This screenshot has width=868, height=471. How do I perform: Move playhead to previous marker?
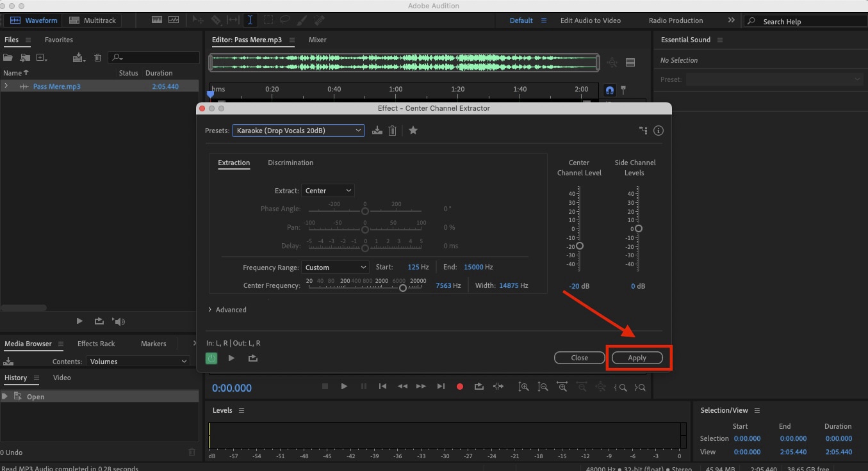click(382, 387)
